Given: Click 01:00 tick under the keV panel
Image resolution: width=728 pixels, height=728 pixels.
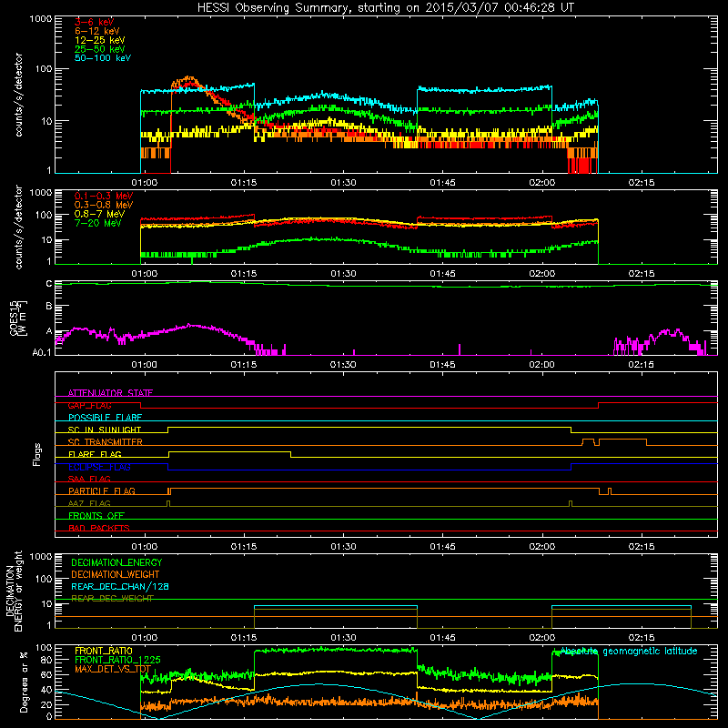Looking at the screenshot, I should tap(145, 183).
